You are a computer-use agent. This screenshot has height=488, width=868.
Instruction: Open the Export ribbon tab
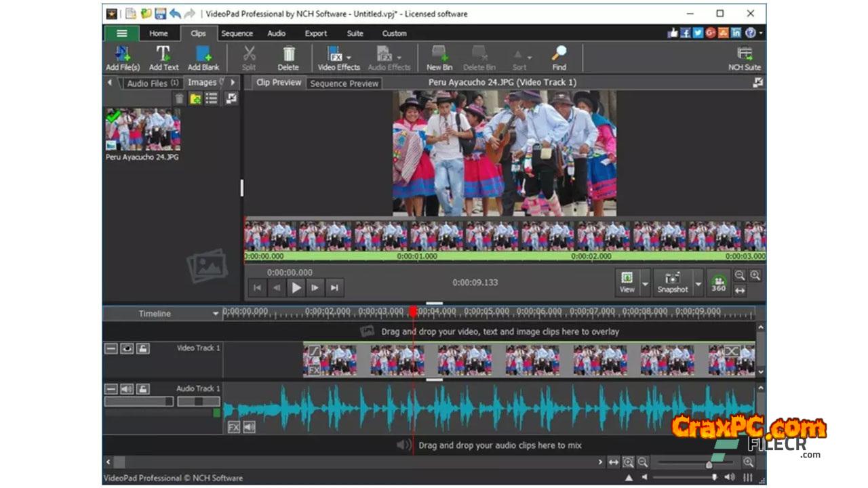(315, 33)
